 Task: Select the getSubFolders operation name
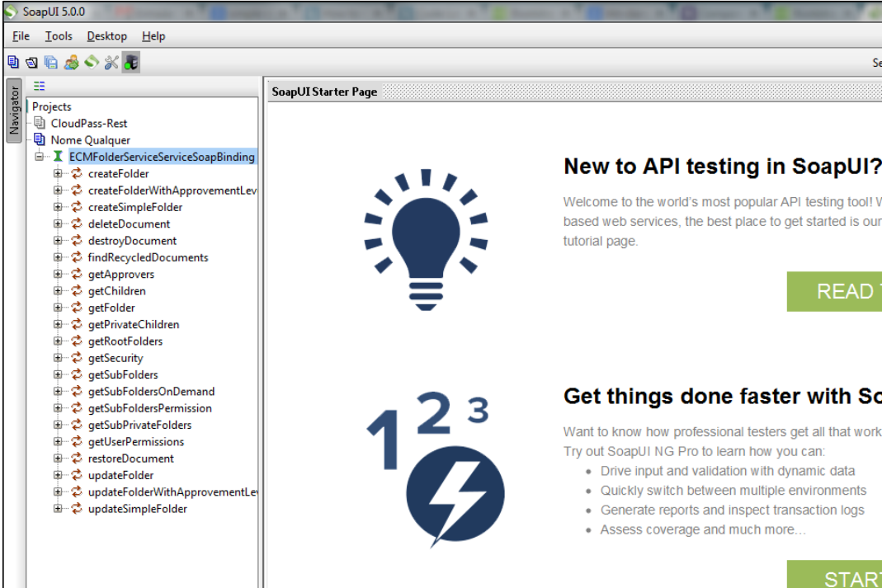click(123, 374)
